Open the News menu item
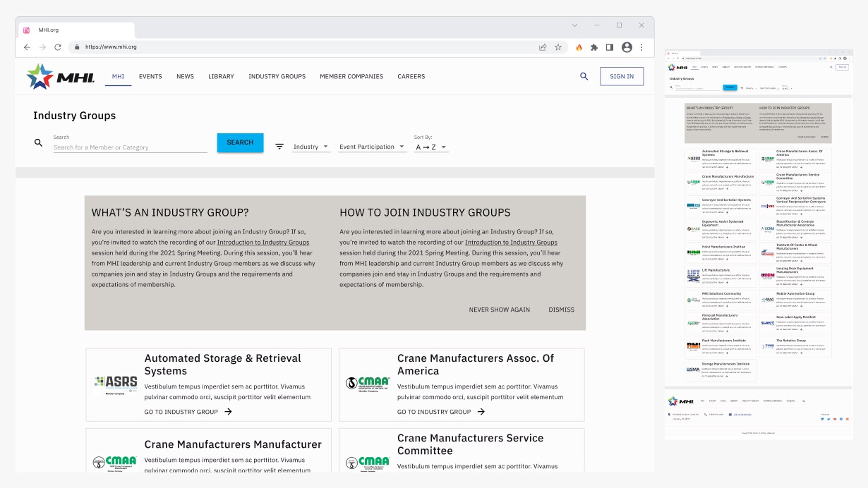The image size is (868, 488). (185, 76)
